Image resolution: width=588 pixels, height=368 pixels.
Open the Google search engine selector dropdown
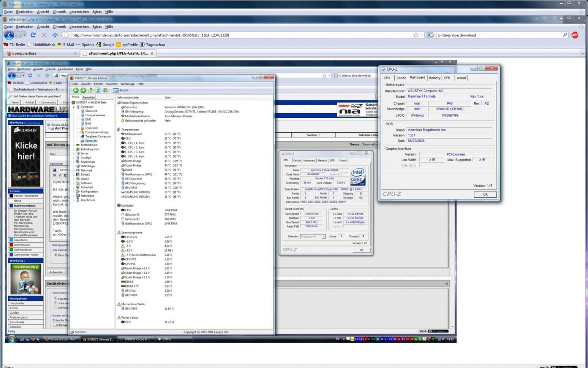432,35
